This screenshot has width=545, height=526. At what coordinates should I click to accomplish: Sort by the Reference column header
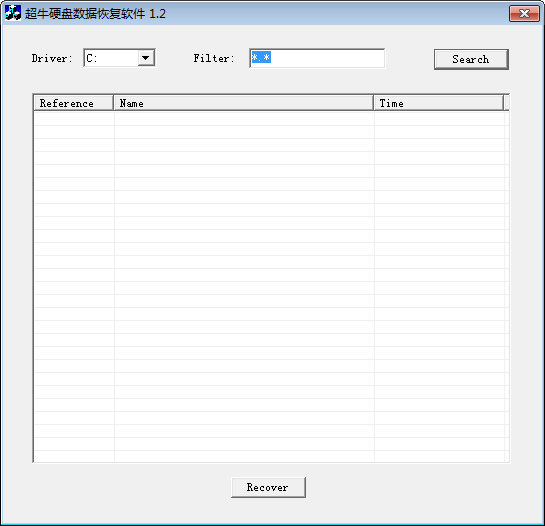coord(74,103)
